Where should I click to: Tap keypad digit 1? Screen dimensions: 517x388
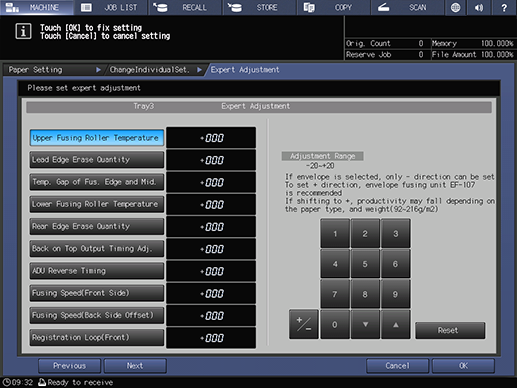(x=335, y=234)
